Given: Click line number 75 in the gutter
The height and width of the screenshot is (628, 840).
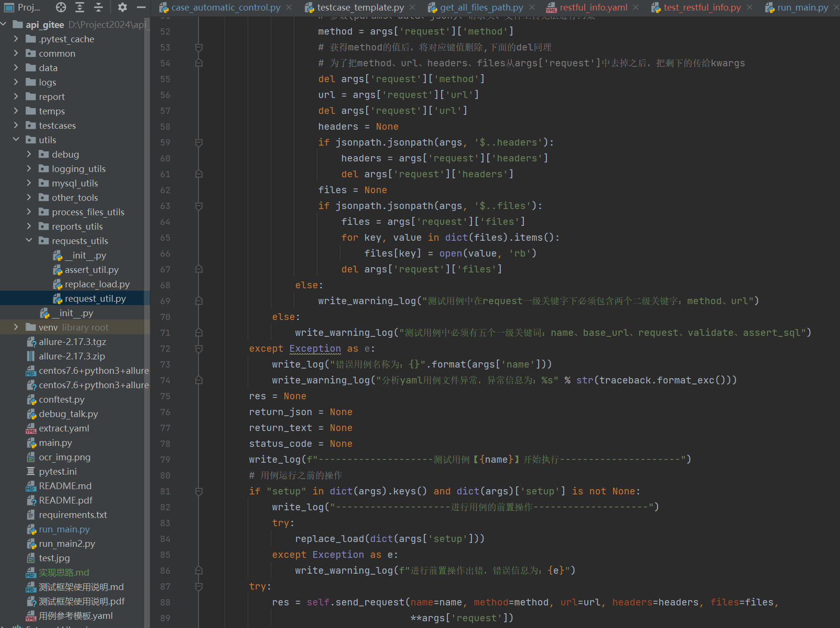Looking at the screenshot, I should [165, 396].
